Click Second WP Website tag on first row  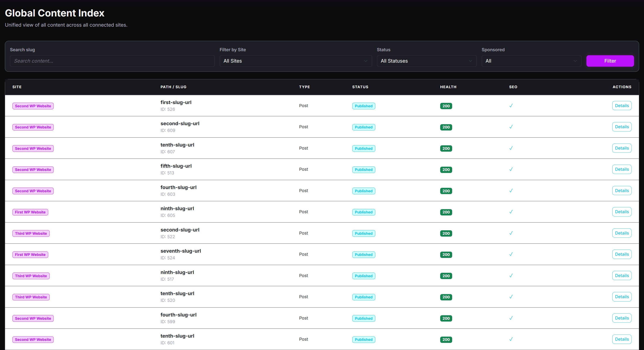point(33,106)
